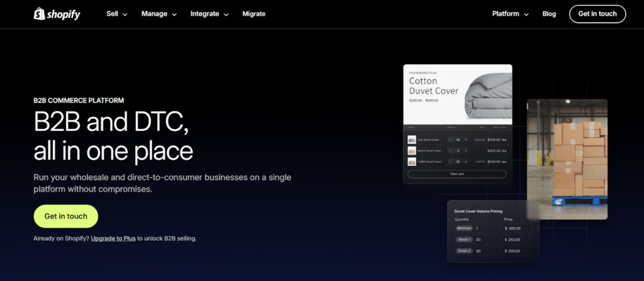Increase the second duvet cover quantity (0)
Image resolution: width=644 pixels, height=281 pixels.
point(466,151)
